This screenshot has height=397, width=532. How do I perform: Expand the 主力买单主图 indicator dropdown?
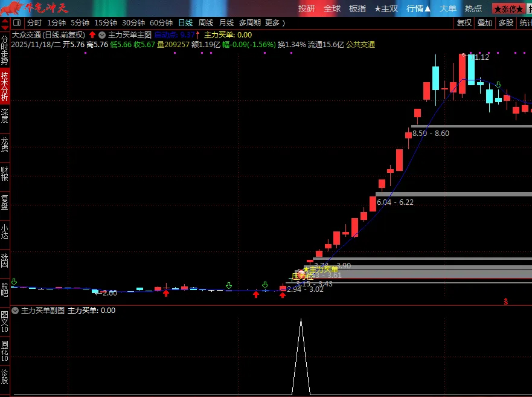coord(102,35)
